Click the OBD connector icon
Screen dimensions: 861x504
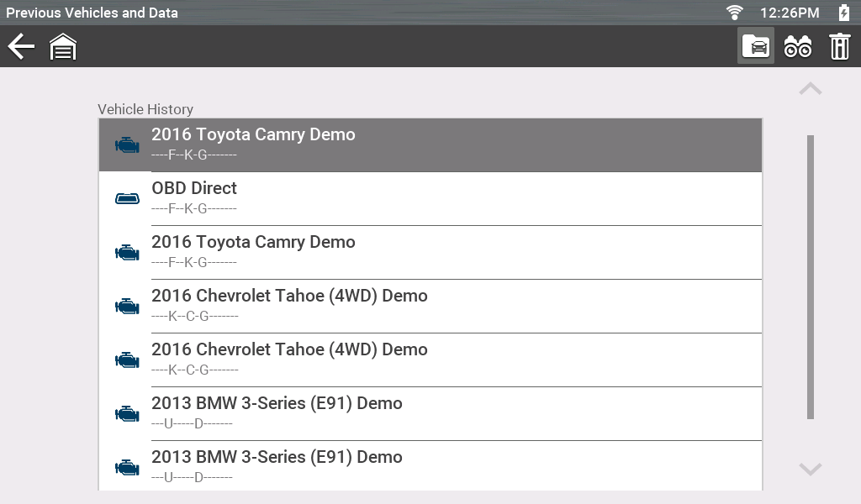[x=127, y=198]
